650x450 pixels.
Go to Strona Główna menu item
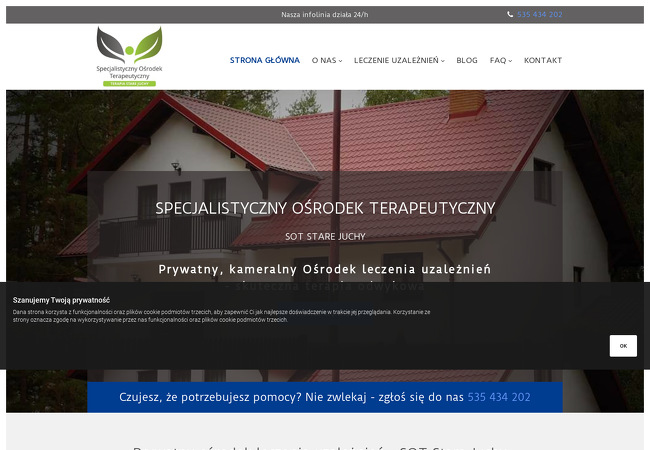pyautogui.click(x=265, y=60)
